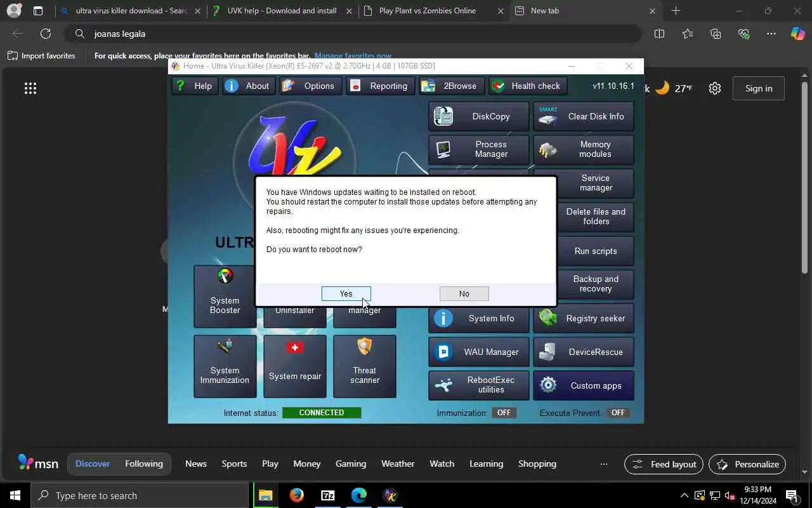Open Firefox from taskbar
The width and height of the screenshot is (812, 508).
pos(296,495)
